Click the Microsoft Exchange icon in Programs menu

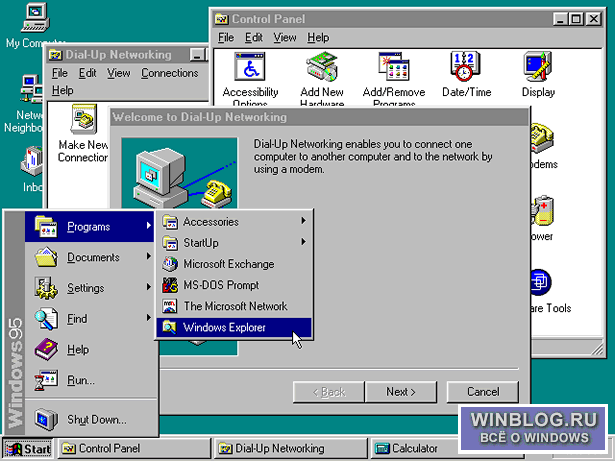tap(170, 264)
